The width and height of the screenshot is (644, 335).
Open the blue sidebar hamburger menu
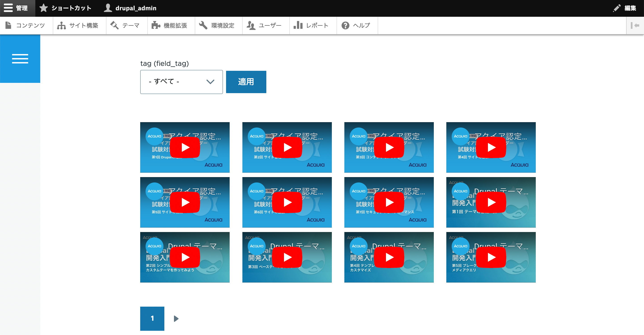[20, 59]
